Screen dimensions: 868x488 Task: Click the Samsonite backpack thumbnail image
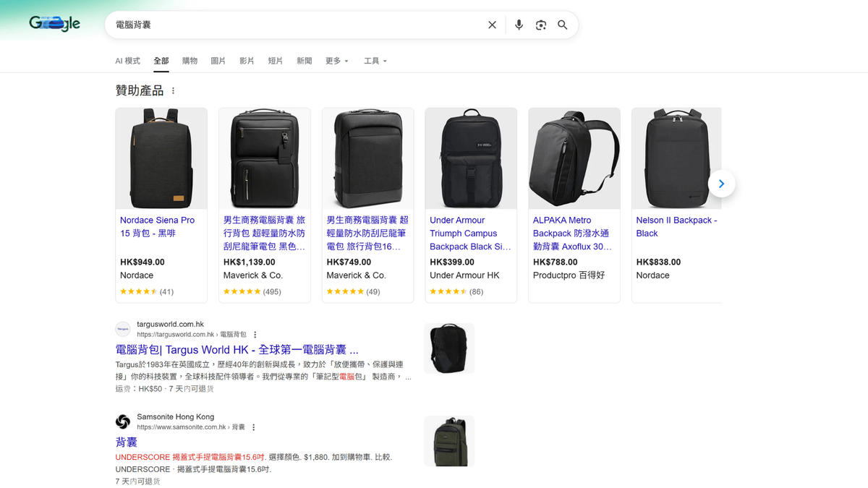point(448,440)
